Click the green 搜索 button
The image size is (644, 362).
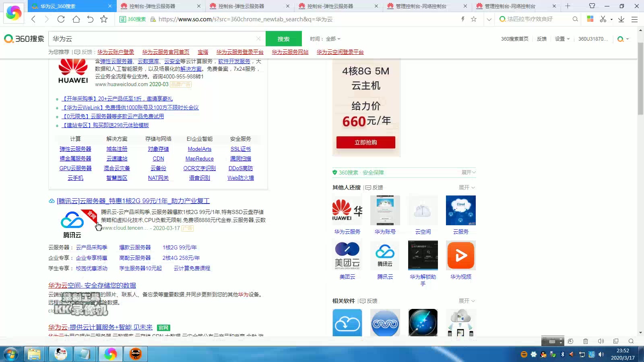284,39
